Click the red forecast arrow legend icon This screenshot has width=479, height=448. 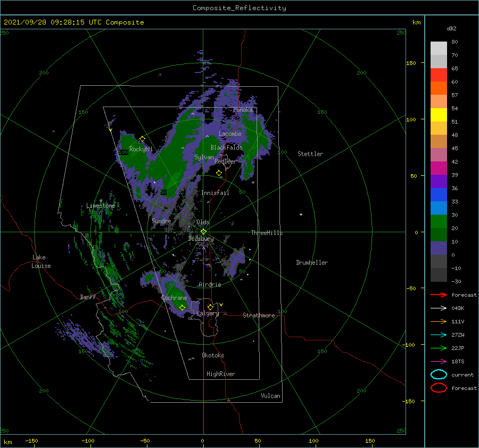click(x=439, y=295)
